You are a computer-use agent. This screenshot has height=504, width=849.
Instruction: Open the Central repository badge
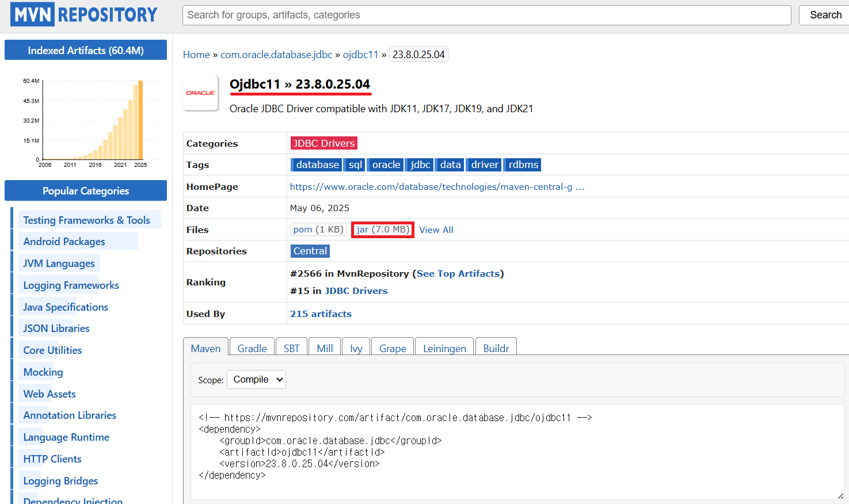310,251
